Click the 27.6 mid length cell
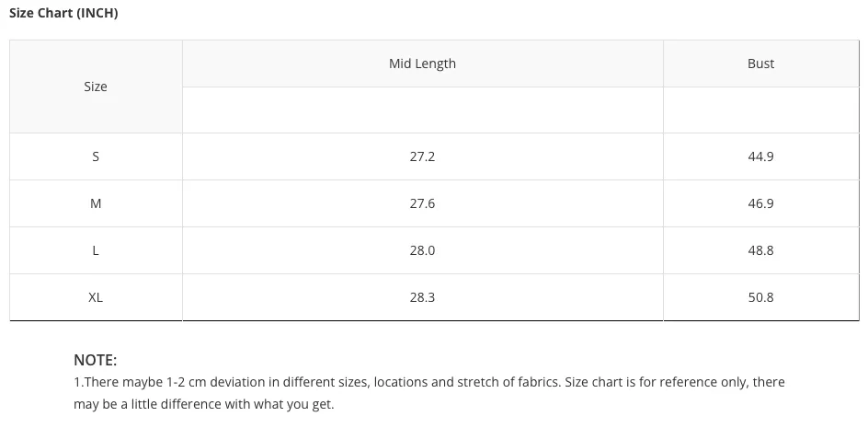 (x=422, y=203)
